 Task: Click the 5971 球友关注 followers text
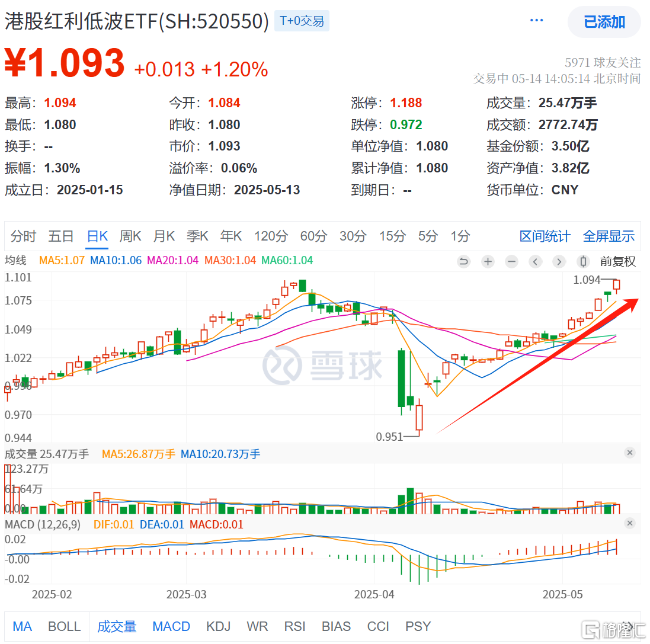(x=603, y=63)
